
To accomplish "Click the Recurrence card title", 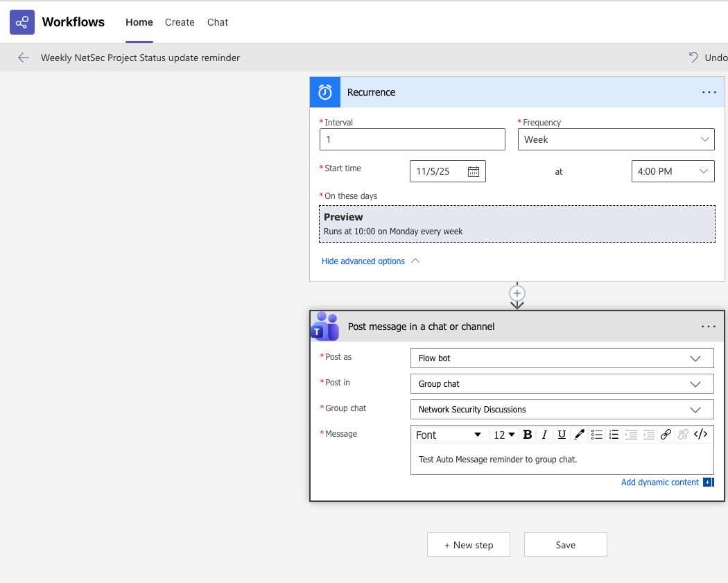I will click(371, 92).
